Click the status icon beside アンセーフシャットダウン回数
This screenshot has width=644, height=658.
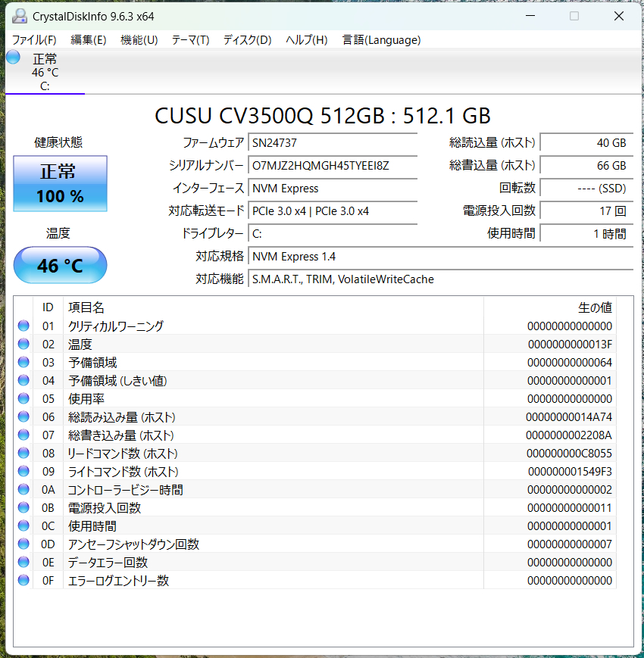point(23,544)
